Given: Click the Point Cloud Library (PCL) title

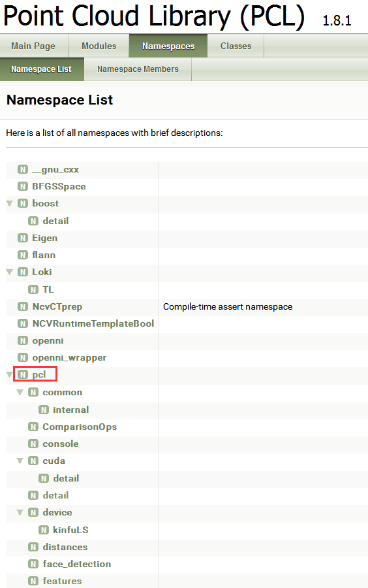Looking at the screenshot, I should [154, 16].
